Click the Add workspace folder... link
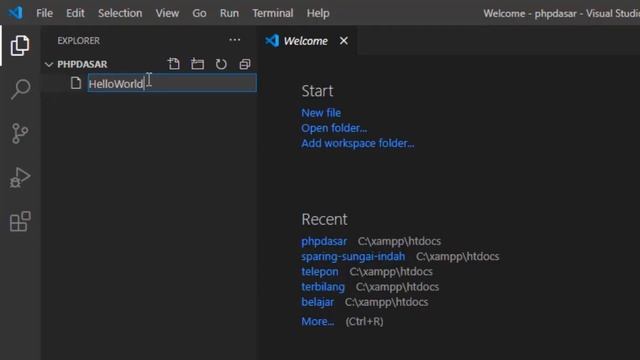 point(358,143)
